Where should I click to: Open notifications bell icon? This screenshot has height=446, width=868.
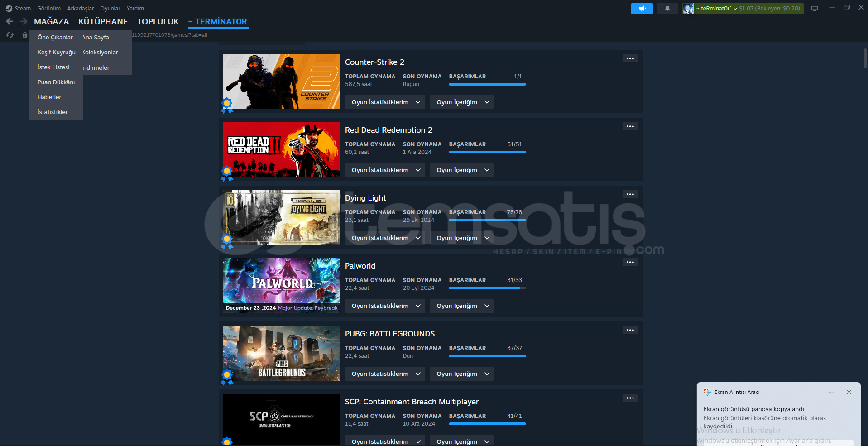click(667, 9)
